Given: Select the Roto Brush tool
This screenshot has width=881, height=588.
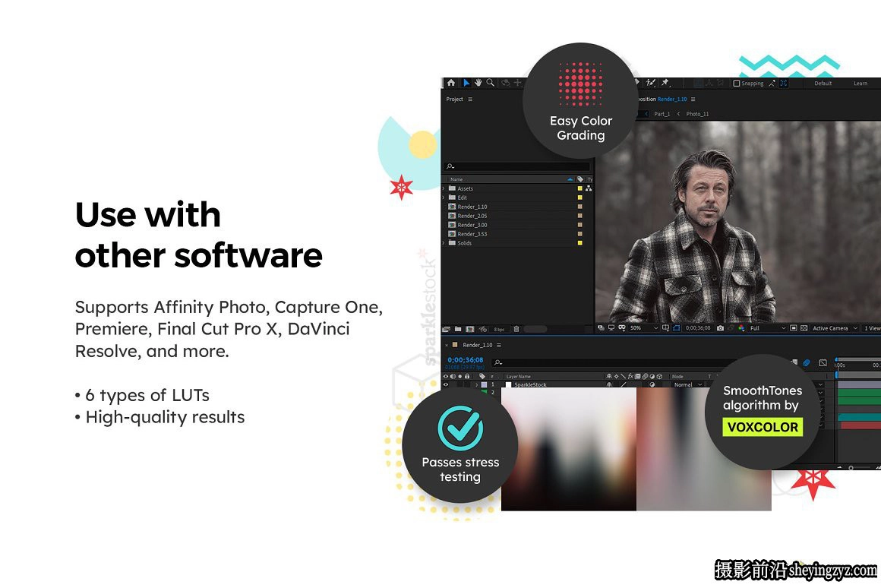Looking at the screenshot, I should pos(651,83).
